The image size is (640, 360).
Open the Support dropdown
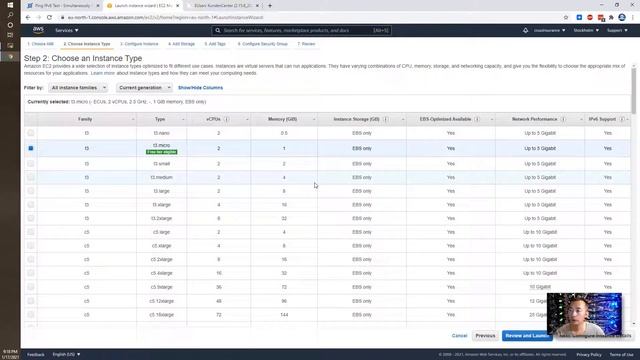click(617, 30)
